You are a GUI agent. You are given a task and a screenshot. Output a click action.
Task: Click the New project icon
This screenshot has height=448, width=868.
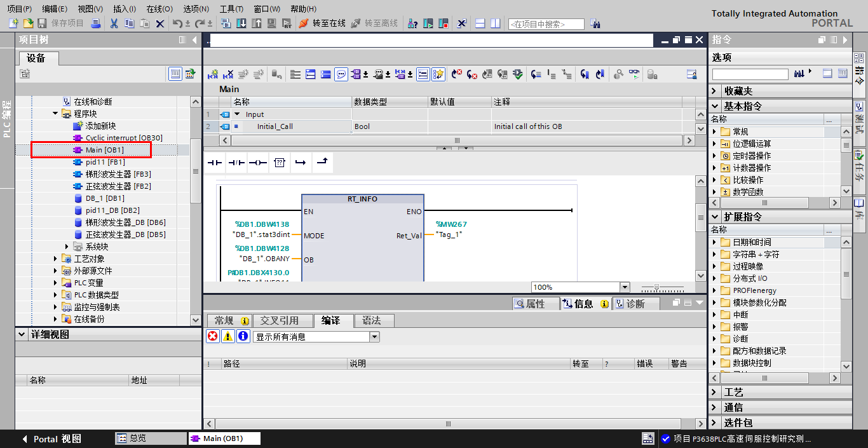point(14,24)
